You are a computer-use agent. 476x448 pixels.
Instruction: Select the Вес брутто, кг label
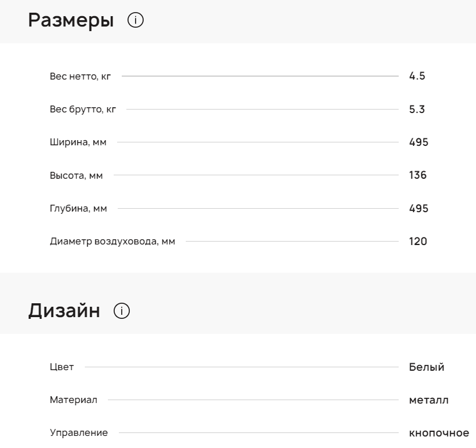coord(83,110)
